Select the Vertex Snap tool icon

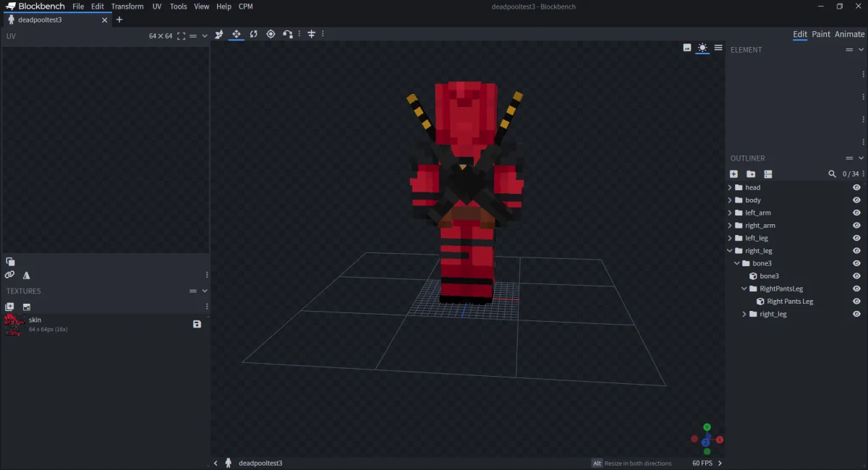click(288, 34)
